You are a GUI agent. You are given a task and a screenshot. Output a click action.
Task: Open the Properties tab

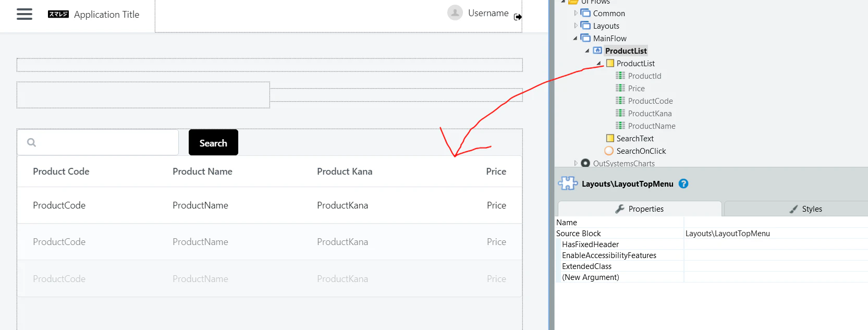click(x=640, y=209)
